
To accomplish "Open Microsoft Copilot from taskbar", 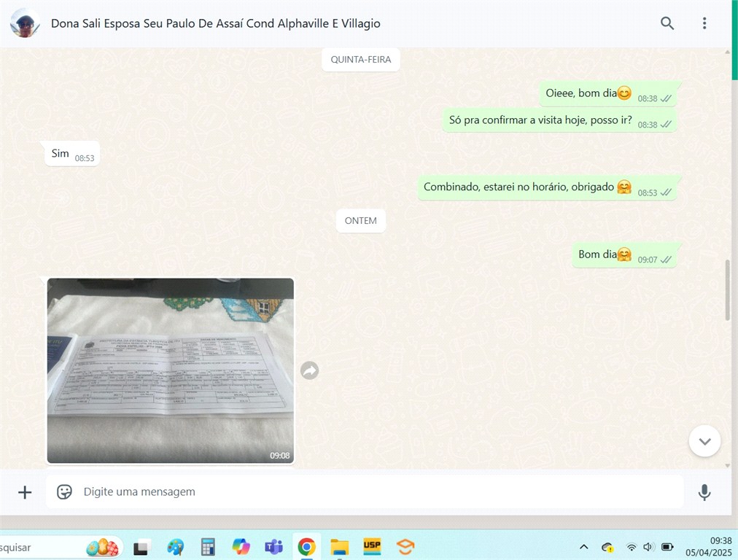I will point(241,547).
